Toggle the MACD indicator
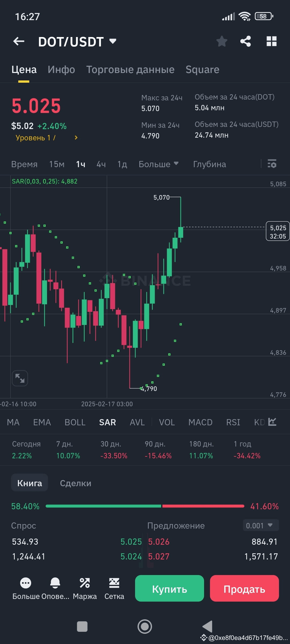The height and width of the screenshot is (644, 290). 200,422
